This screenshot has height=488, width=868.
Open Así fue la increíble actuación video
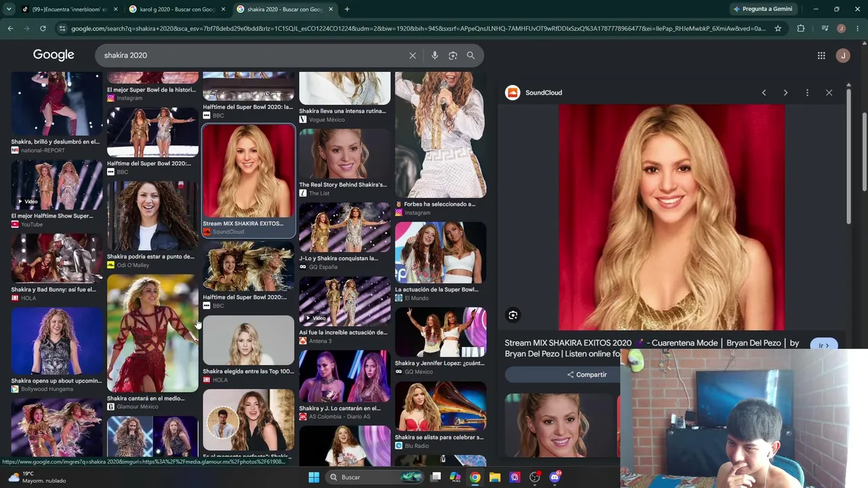tap(344, 302)
